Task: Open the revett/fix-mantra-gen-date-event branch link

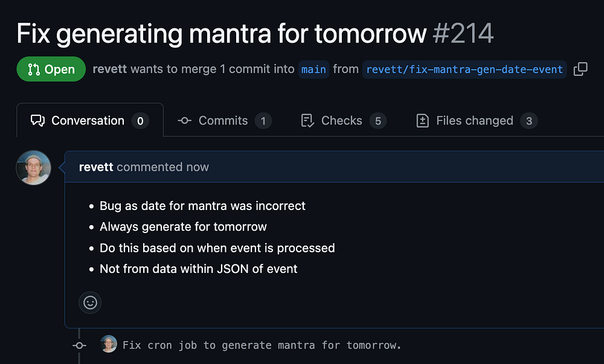Action: (x=464, y=69)
